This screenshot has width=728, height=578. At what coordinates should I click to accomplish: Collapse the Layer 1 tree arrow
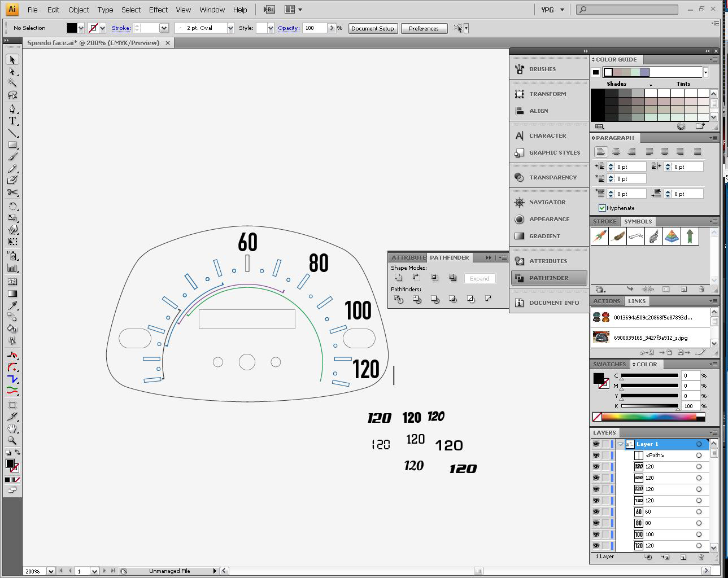[620, 444]
